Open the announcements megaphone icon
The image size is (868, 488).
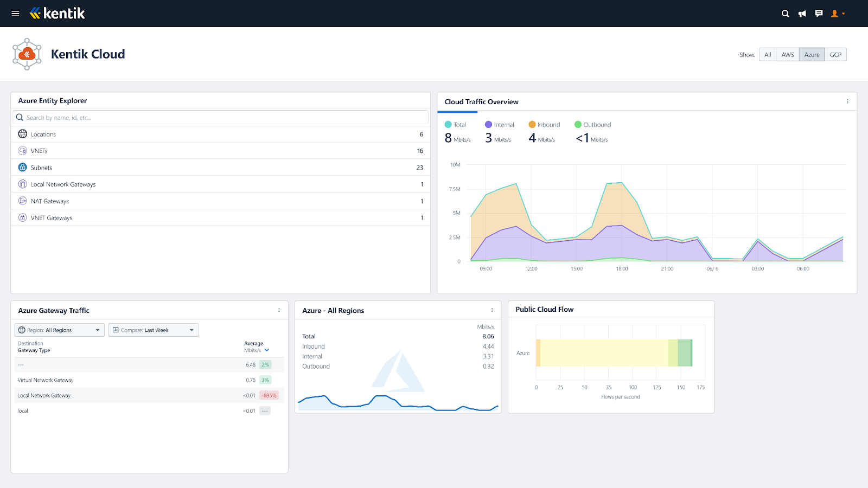802,14
